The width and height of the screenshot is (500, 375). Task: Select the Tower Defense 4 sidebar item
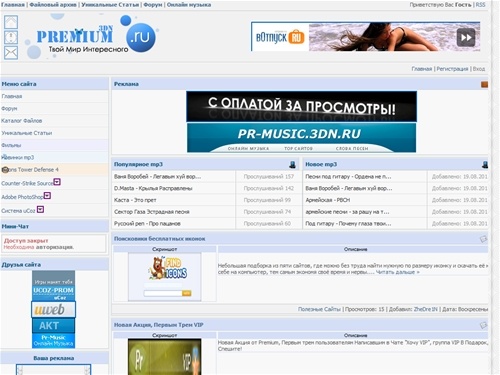click(30, 170)
